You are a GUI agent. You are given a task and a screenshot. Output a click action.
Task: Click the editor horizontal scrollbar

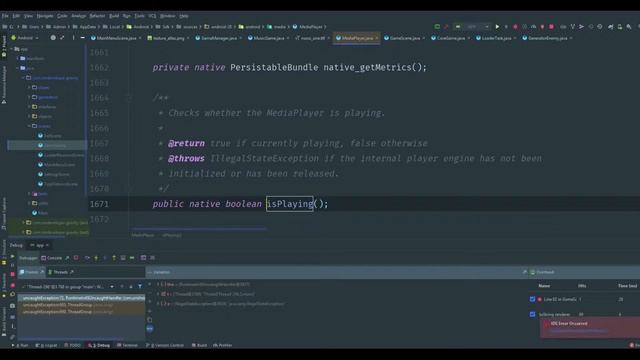tap(198, 229)
